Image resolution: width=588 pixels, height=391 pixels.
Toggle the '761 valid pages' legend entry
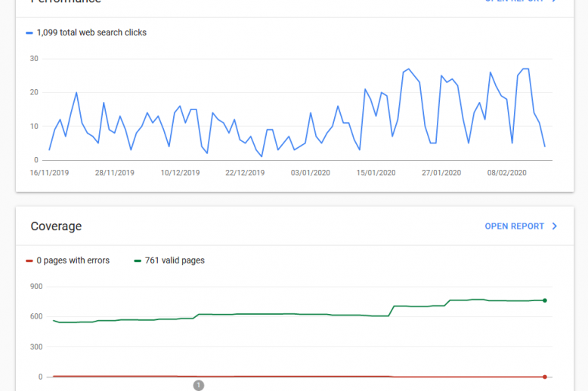point(174,261)
